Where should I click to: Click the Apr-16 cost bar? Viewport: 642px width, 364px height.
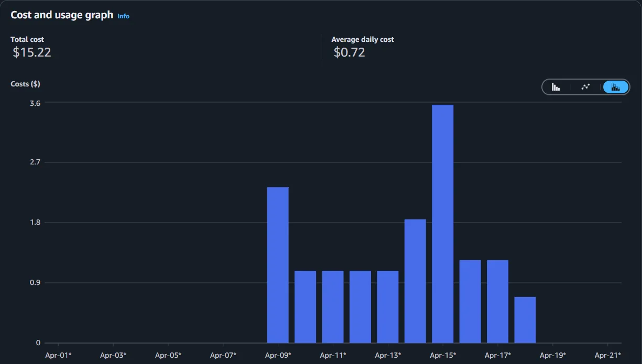[x=470, y=302]
